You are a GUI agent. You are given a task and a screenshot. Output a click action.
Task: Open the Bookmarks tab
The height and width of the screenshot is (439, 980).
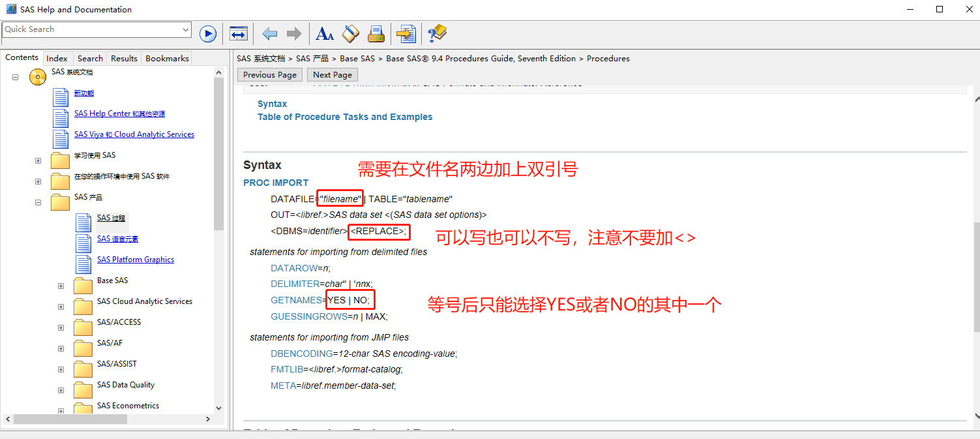(167, 58)
